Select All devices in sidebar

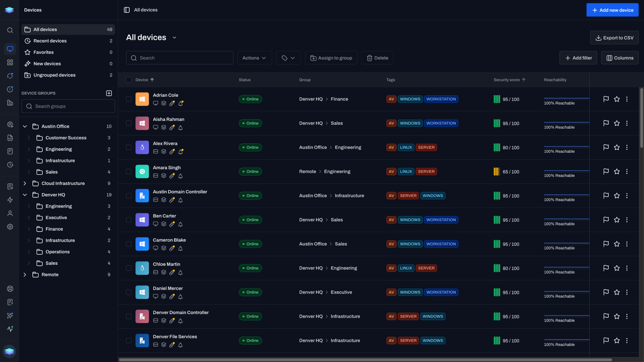tap(68, 29)
